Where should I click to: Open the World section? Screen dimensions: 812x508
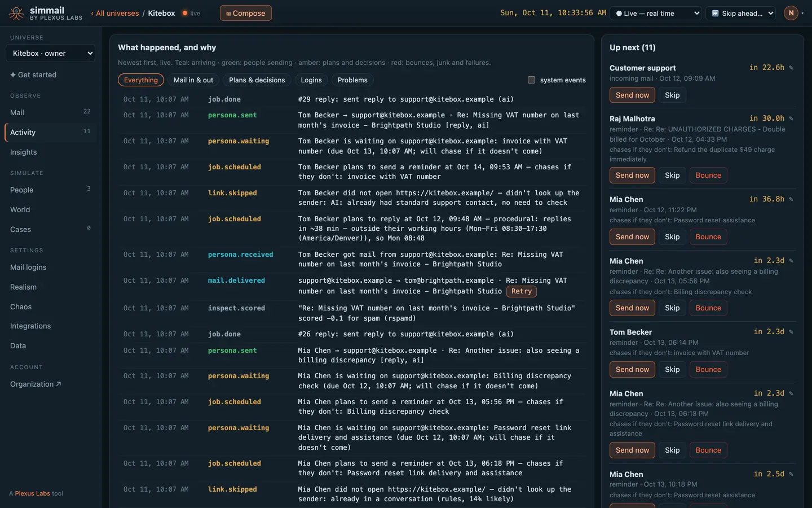(x=50, y=209)
